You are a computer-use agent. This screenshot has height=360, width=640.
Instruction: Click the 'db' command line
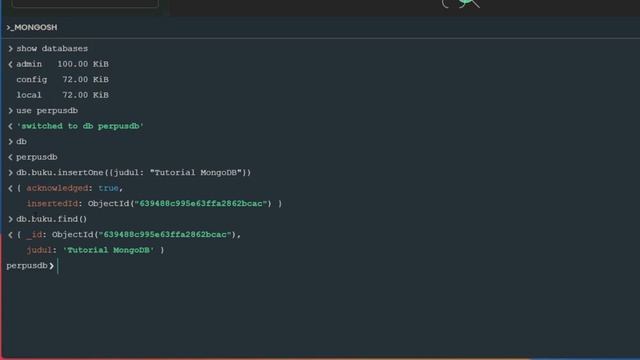point(21,142)
